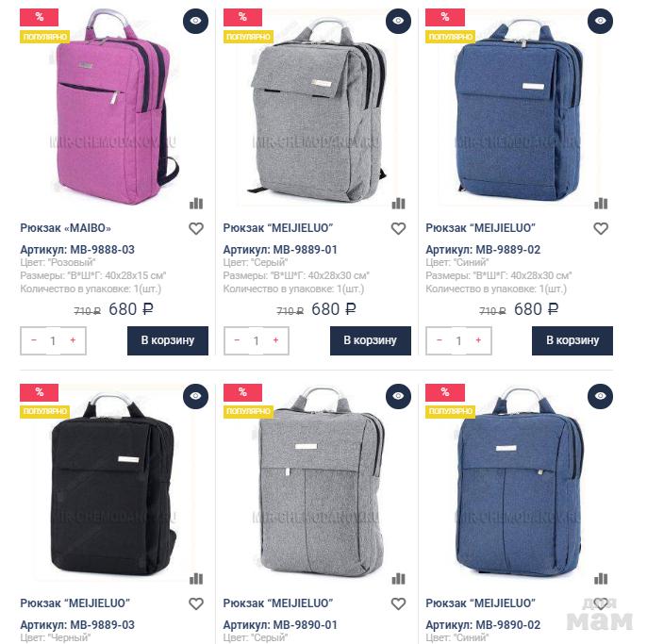Open quick view for gray MB-9889-01 backpack

[x=398, y=21]
